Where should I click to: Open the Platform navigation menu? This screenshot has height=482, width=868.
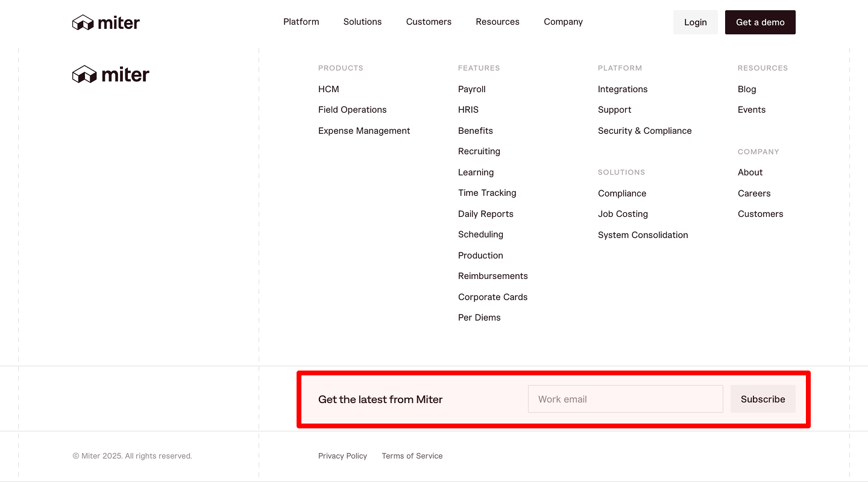[x=301, y=22]
